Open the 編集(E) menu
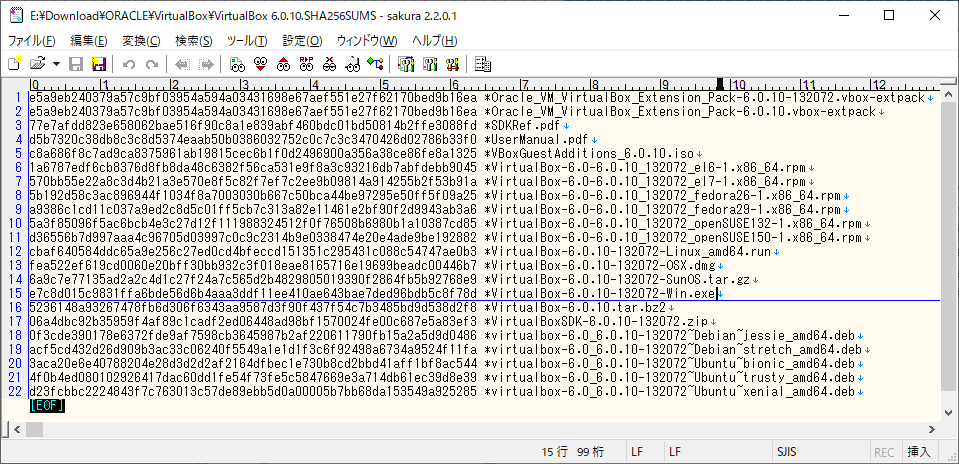 [89, 41]
